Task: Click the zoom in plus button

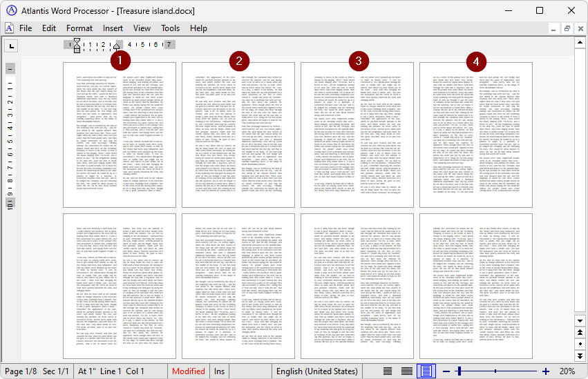Action: pos(546,371)
